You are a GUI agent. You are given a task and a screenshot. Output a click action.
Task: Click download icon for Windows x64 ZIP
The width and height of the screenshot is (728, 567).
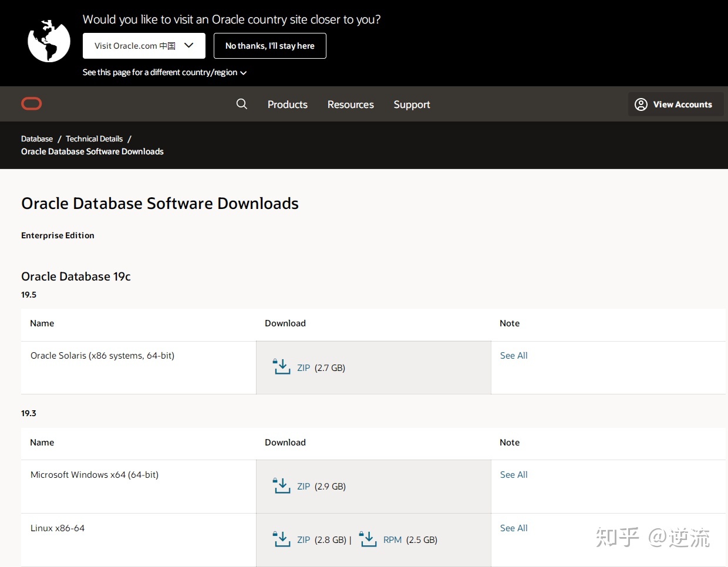tap(282, 485)
